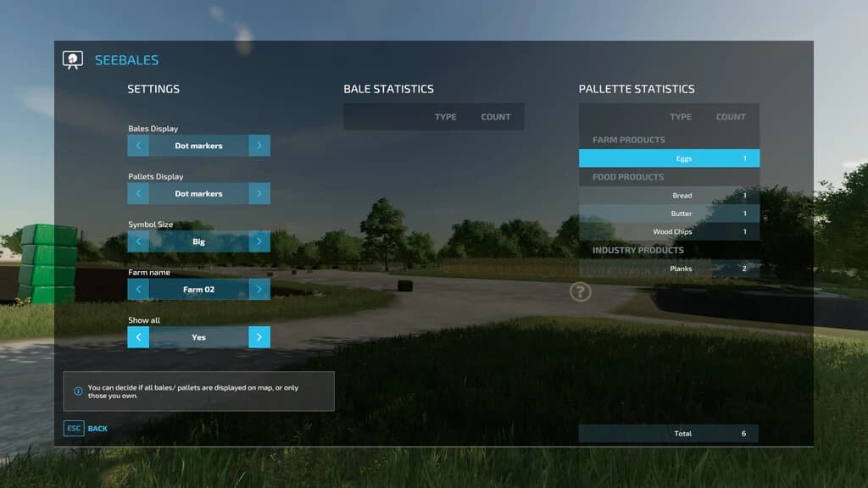Switch Farm name to previous farm
868x488 pixels.
click(x=138, y=290)
